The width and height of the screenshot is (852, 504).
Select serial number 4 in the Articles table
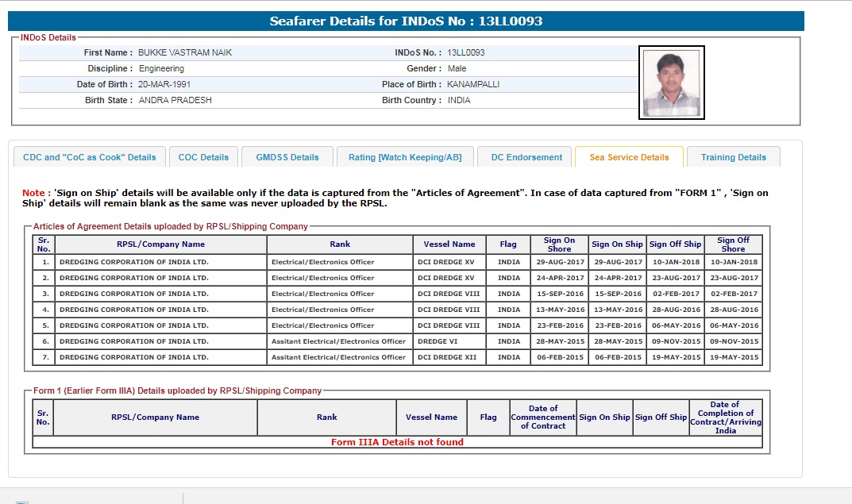point(45,310)
